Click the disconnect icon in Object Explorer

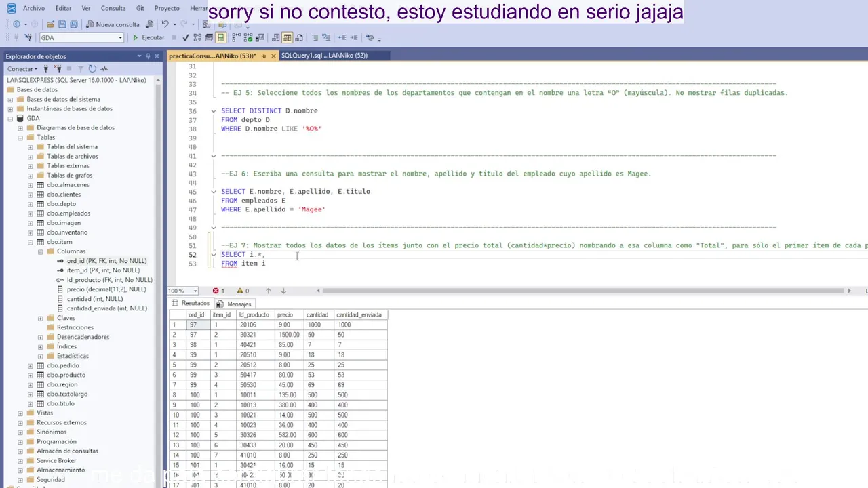58,68
